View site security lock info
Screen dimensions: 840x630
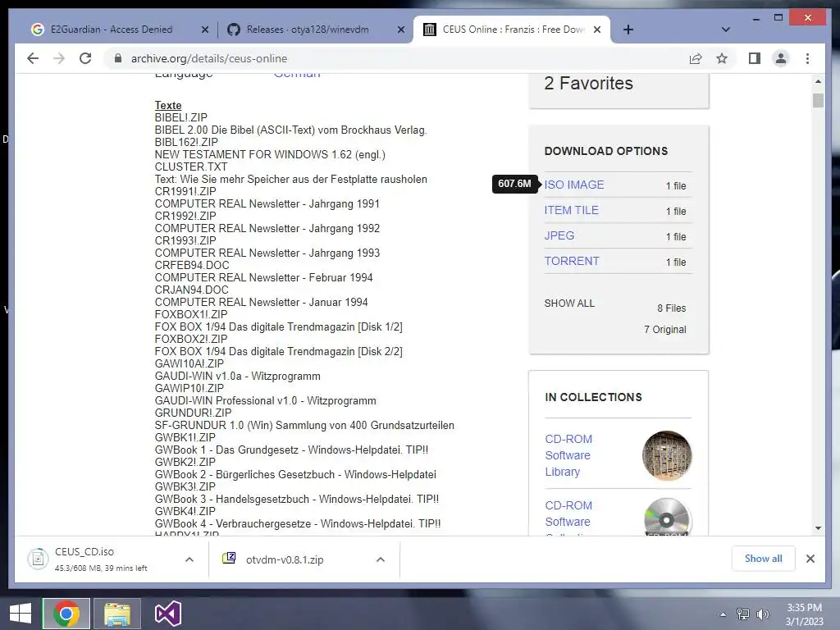(118, 58)
